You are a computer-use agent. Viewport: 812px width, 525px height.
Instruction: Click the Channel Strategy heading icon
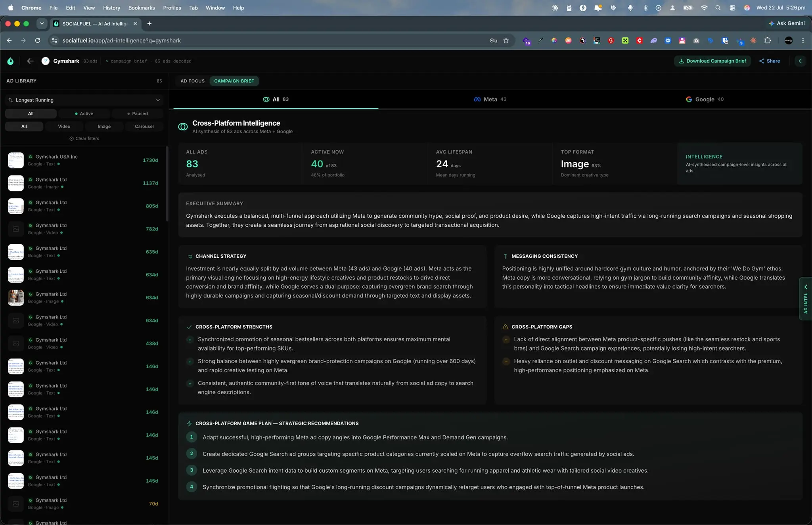190,257
